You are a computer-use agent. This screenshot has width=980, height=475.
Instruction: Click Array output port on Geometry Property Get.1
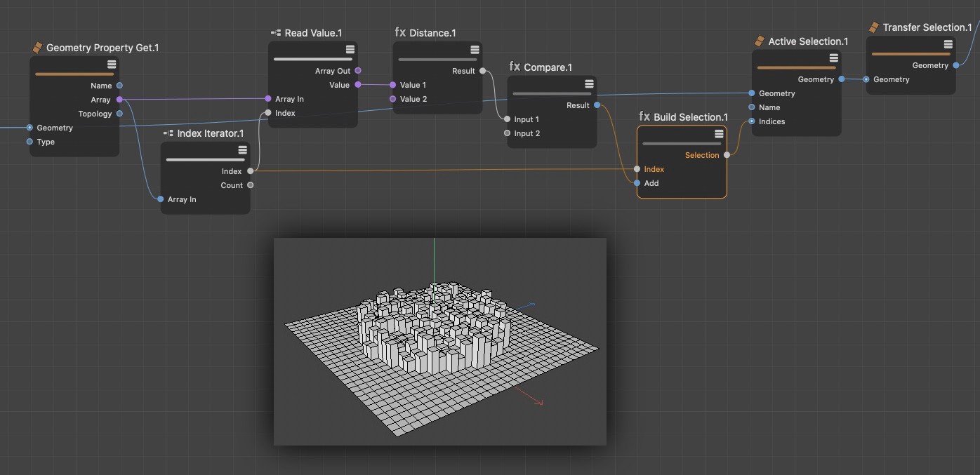119,100
